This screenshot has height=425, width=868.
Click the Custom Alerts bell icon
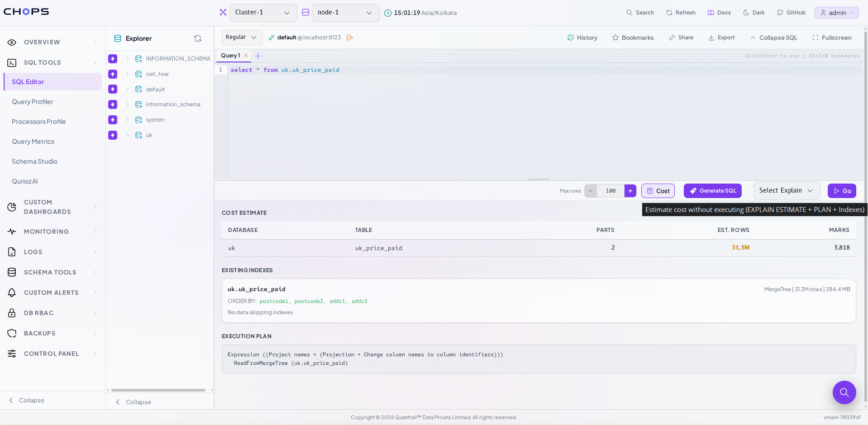pyautogui.click(x=12, y=293)
